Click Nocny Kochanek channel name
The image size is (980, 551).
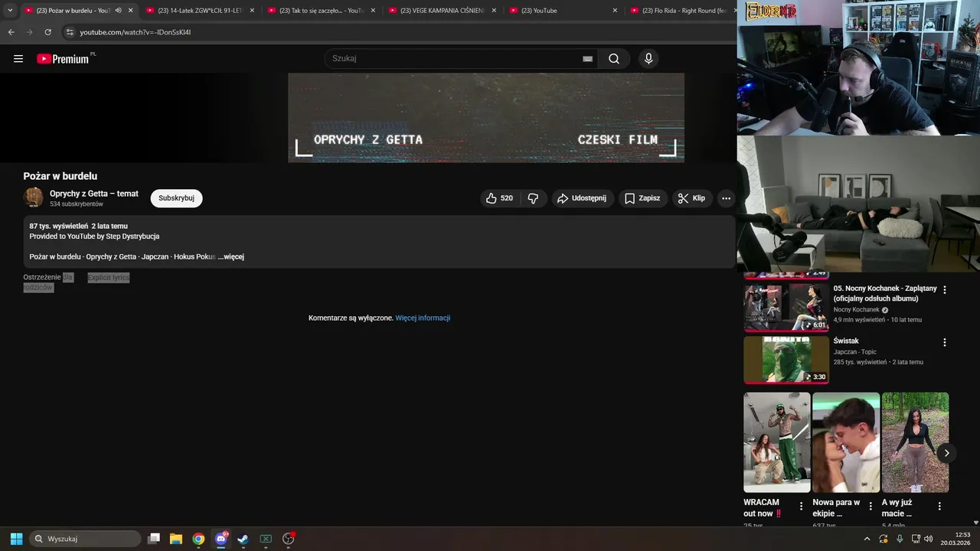(x=856, y=310)
